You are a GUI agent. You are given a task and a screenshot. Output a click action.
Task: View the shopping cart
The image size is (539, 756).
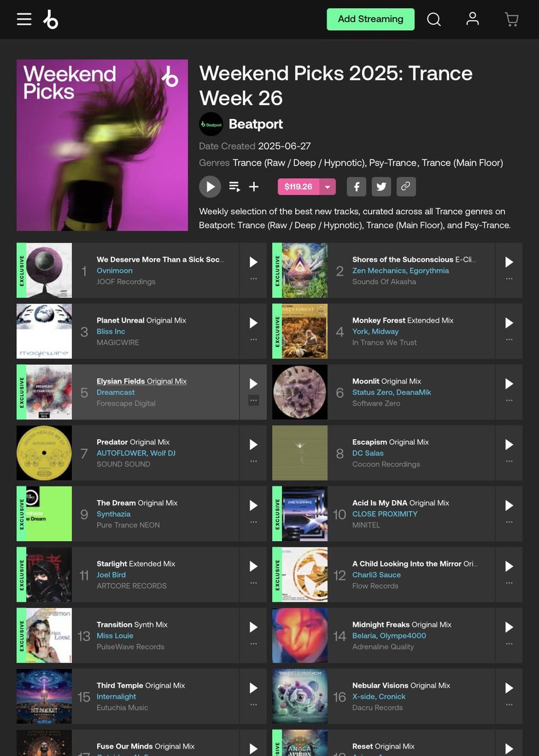point(511,20)
